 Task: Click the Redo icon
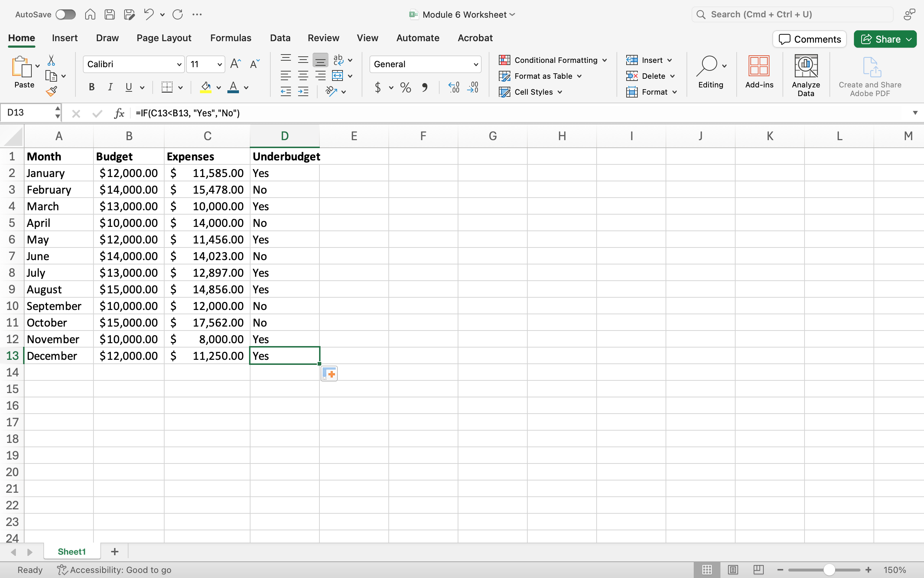click(178, 14)
